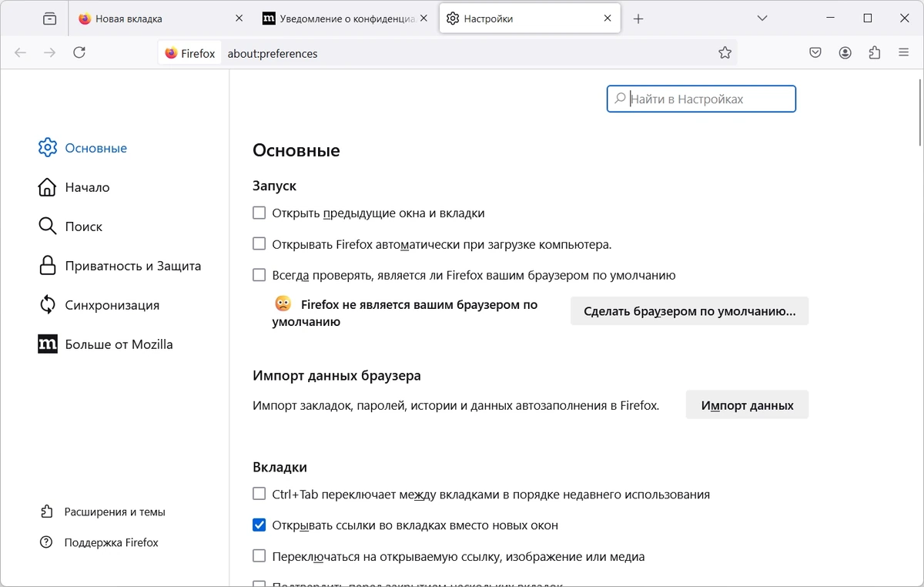Click the Расширения и темы puzzle icon

[47, 512]
